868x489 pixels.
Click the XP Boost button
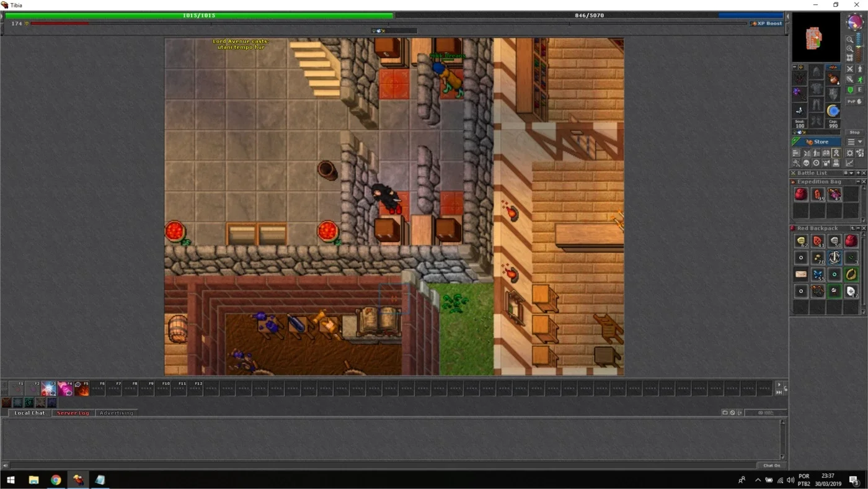click(x=767, y=24)
